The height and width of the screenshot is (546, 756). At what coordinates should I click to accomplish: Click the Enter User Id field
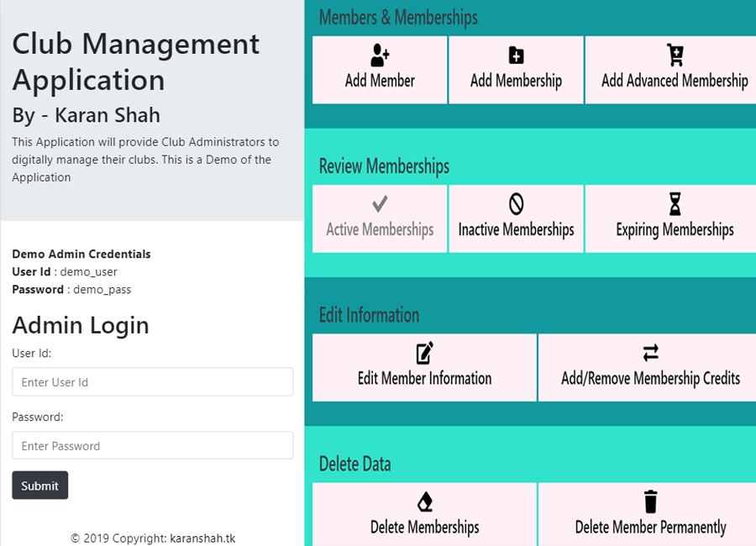pyautogui.click(x=152, y=381)
